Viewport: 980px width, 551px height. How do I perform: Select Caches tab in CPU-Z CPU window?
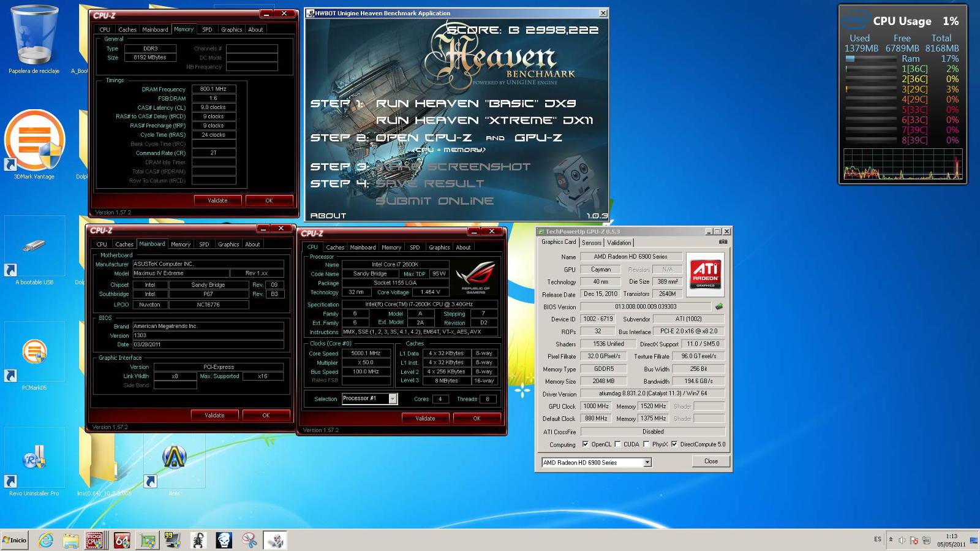(335, 248)
